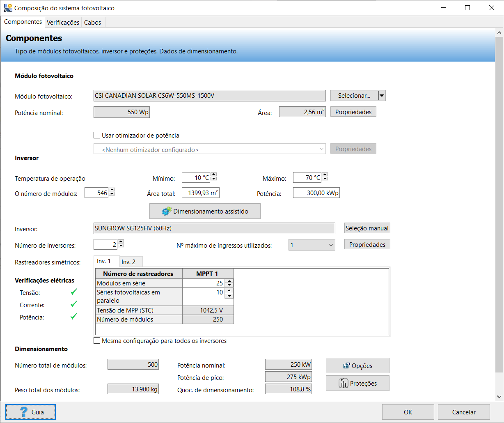This screenshot has width=504, height=423.
Task: Enable Usar otimizador de potência
Action: tap(97, 135)
